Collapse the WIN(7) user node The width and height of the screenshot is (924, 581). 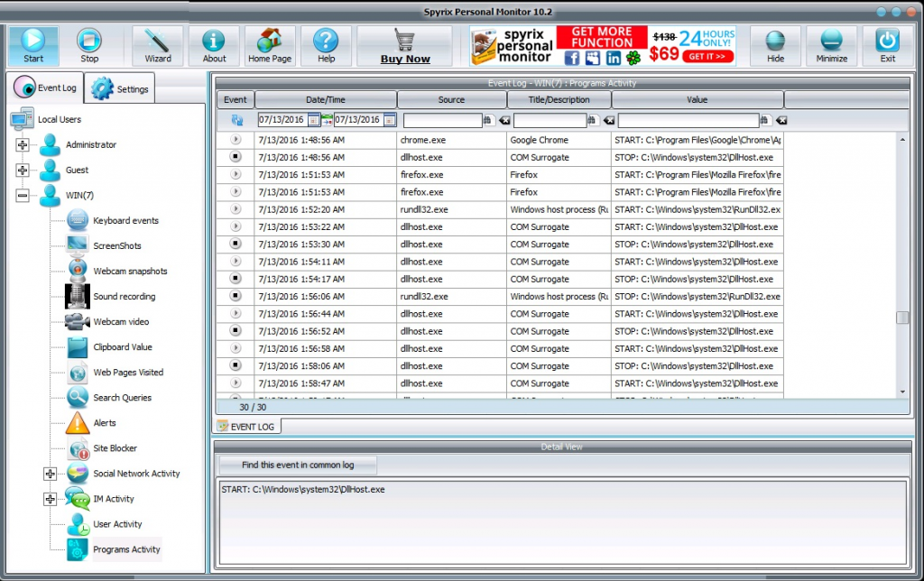point(23,196)
